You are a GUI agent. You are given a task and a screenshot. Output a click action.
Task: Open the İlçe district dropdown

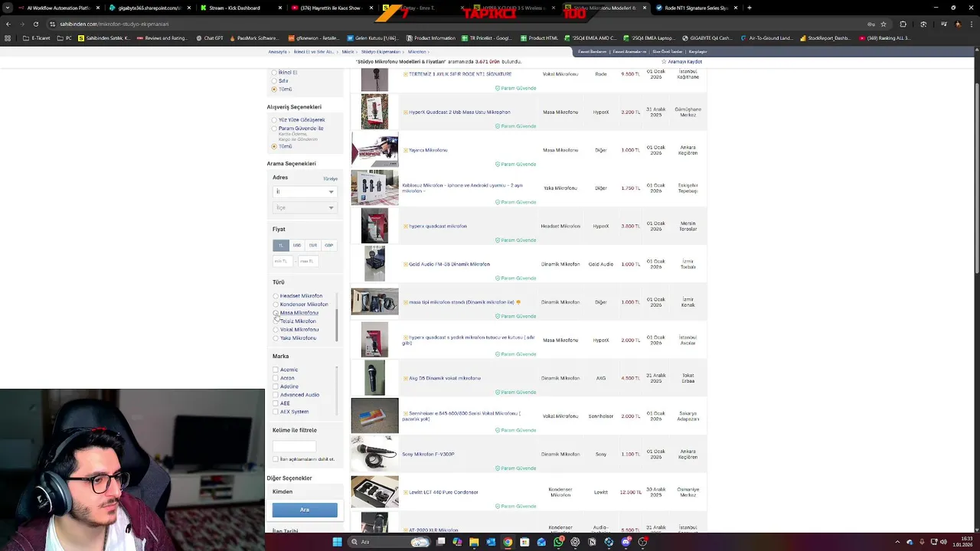pyautogui.click(x=305, y=207)
